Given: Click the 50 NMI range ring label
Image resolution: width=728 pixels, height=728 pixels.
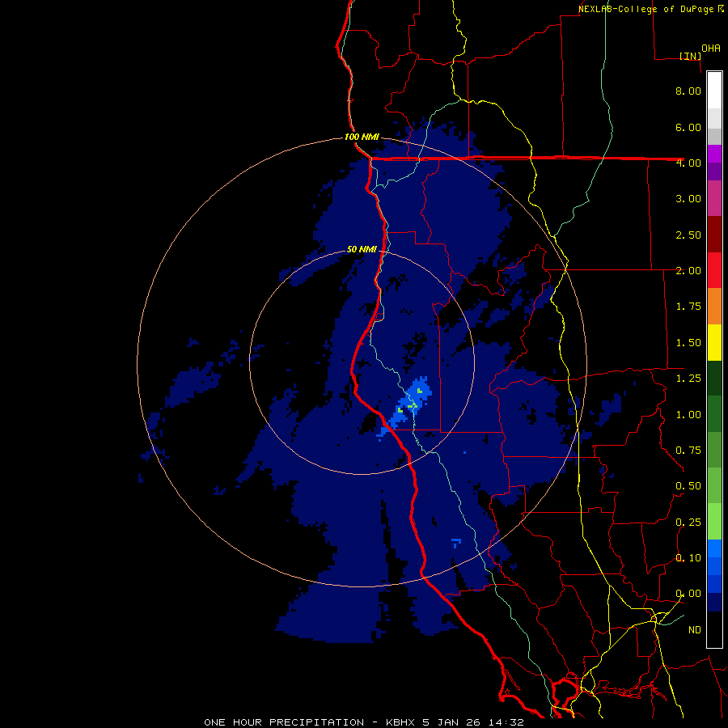Looking at the screenshot, I should click(362, 249).
